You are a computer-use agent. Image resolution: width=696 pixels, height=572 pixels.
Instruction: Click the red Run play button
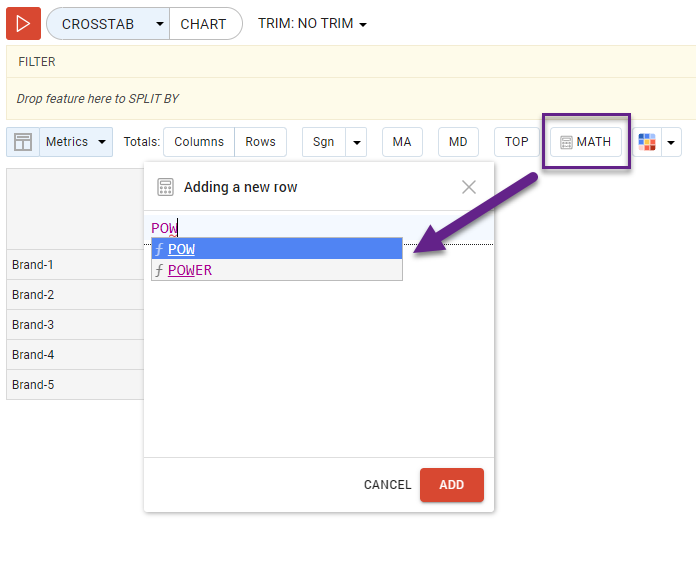pyautogui.click(x=23, y=23)
